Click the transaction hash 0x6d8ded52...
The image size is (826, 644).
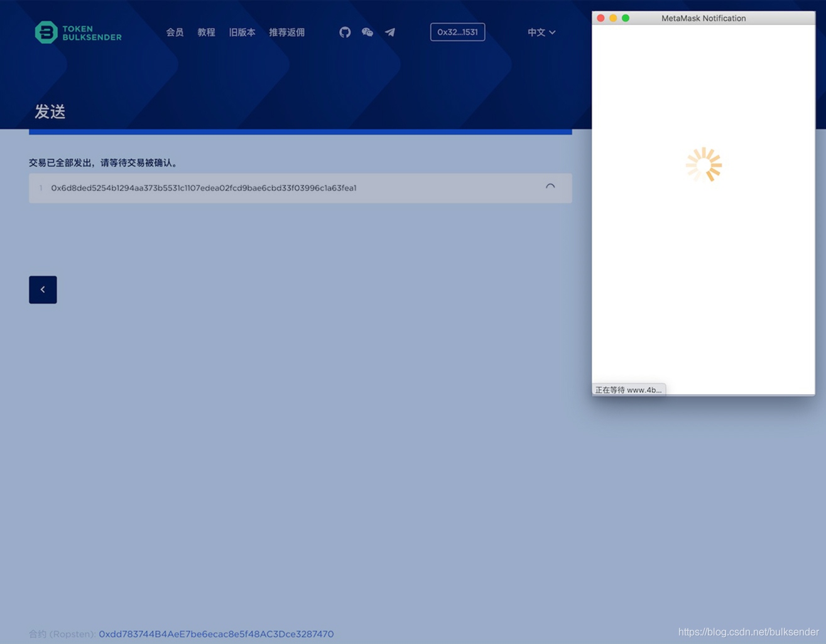click(x=204, y=188)
